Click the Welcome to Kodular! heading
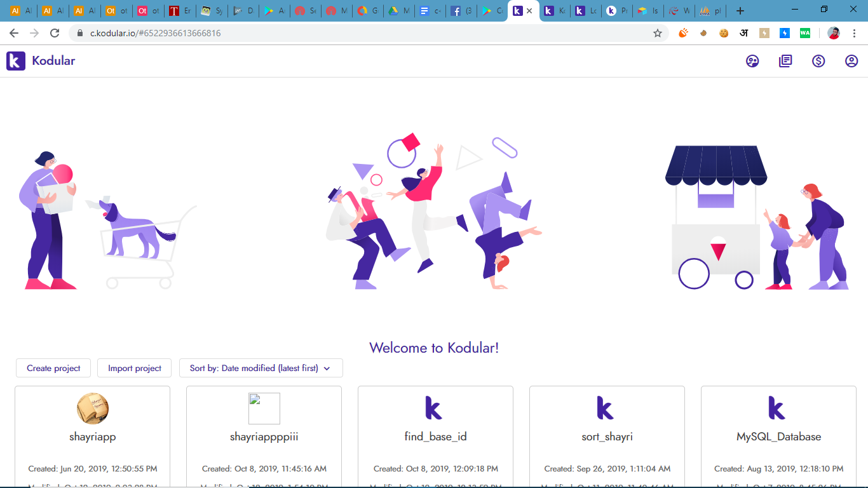 (434, 348)
